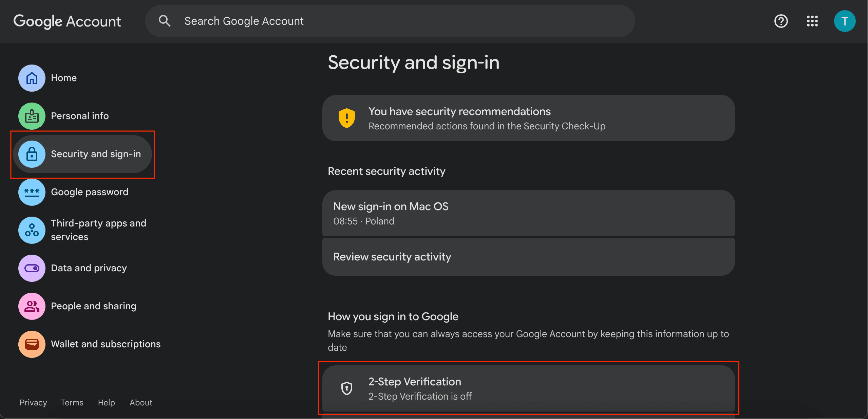This screenshot has height=419, width=868.
Task: Click the Security and sign-in lock icon
Action: (32, 154)
